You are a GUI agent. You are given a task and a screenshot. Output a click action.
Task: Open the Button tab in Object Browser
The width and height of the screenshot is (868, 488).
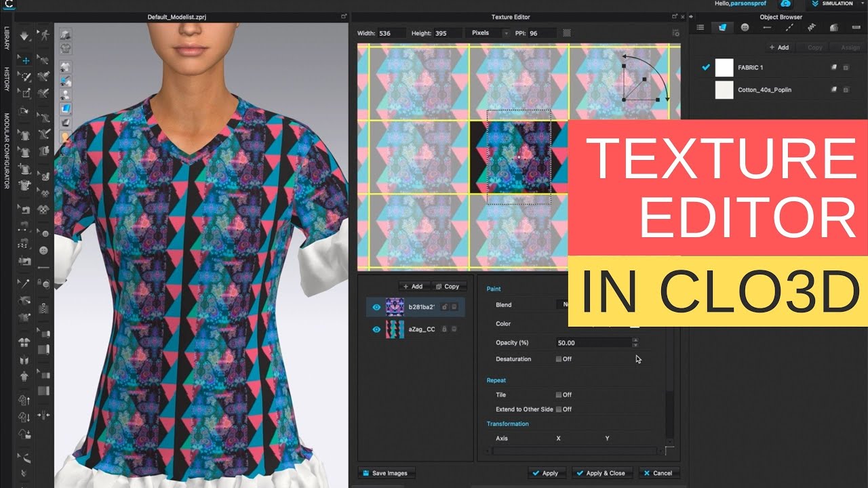(x=745, y=27)
